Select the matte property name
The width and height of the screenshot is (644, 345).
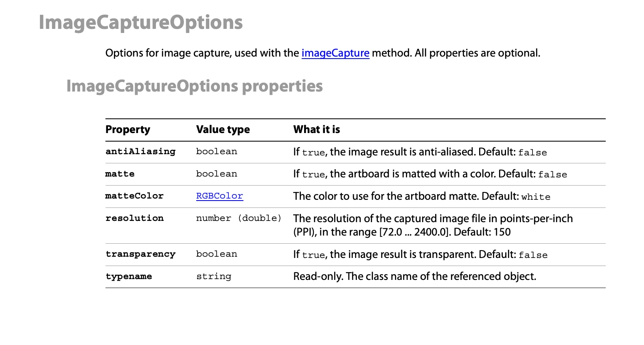click(120, 174)
